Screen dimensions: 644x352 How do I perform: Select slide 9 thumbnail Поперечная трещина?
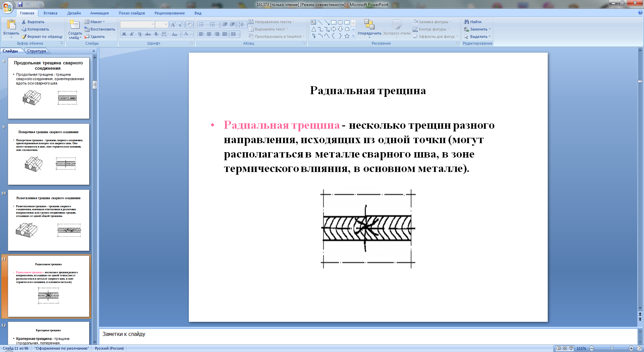(49, 154)
